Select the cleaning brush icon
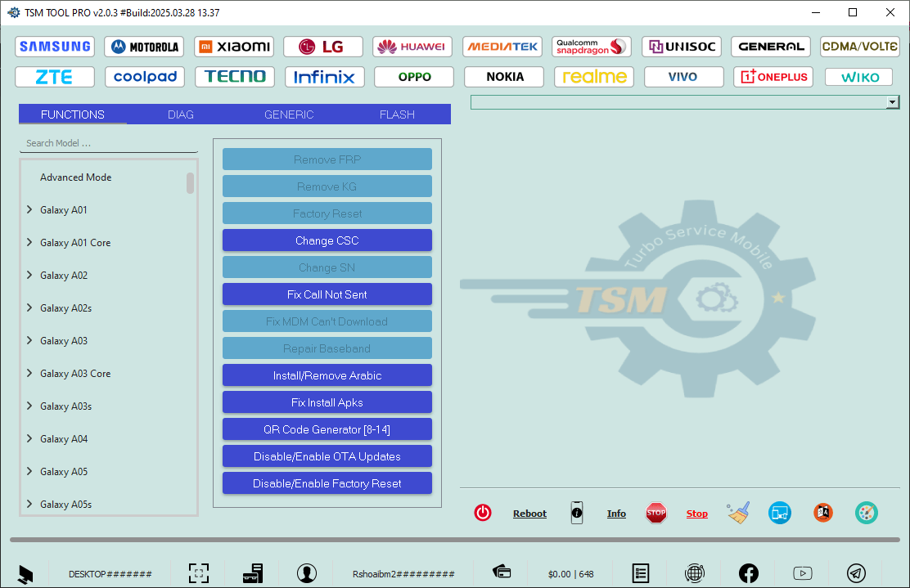This screenshot has height=588, width=910. point(737,513)
